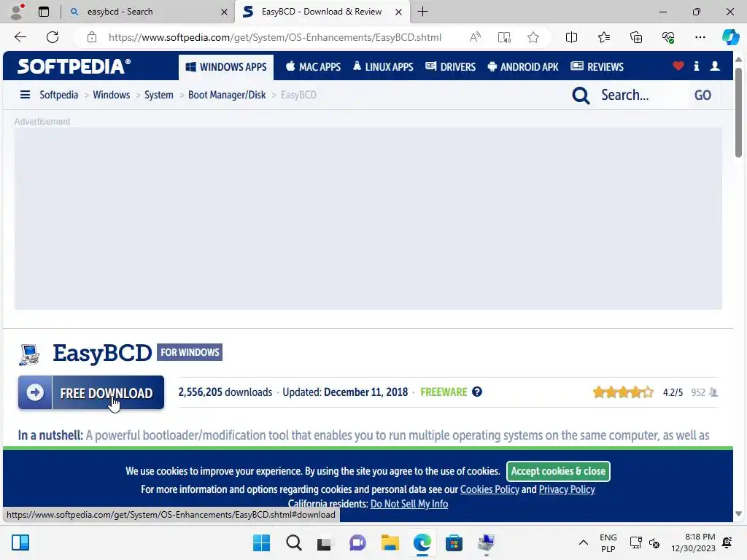Click the question mark beside FREEWARE

(477, 392)
